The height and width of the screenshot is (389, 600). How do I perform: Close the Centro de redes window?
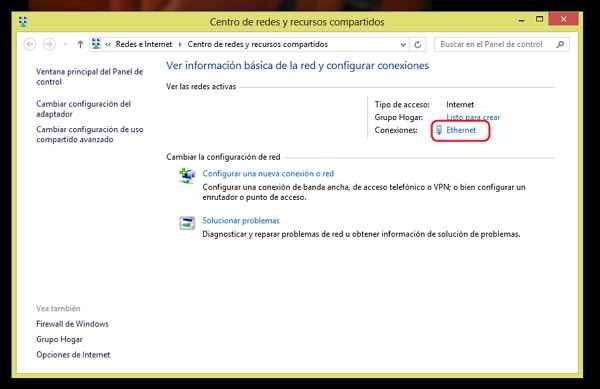click(563, 19)
